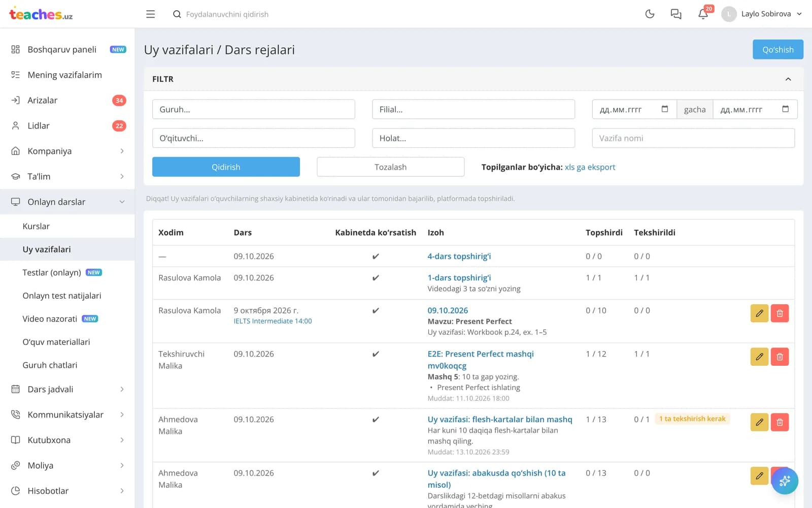Switch to dark mode moon icon
The height and width of the screenshot is (508, 812).
click(650, 14)
